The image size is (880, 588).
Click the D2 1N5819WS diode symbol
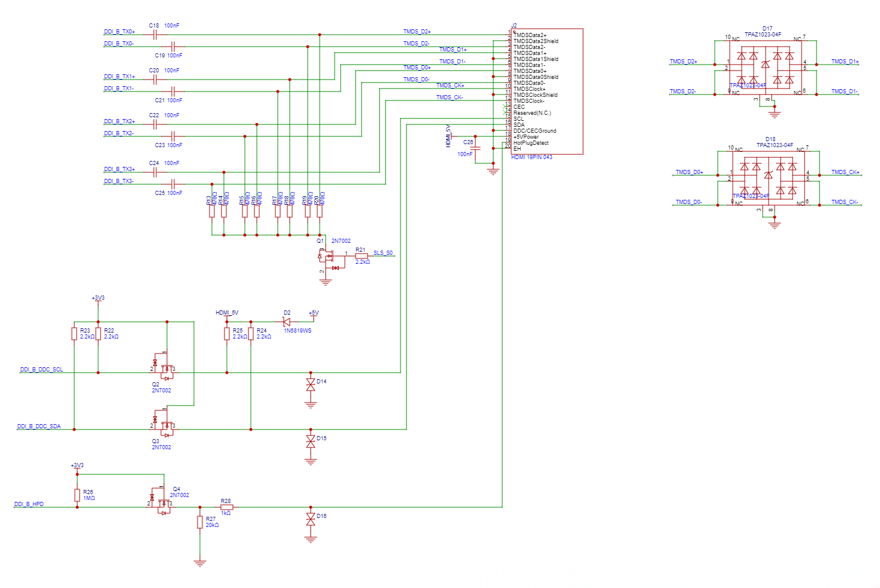tap(287, 322)
